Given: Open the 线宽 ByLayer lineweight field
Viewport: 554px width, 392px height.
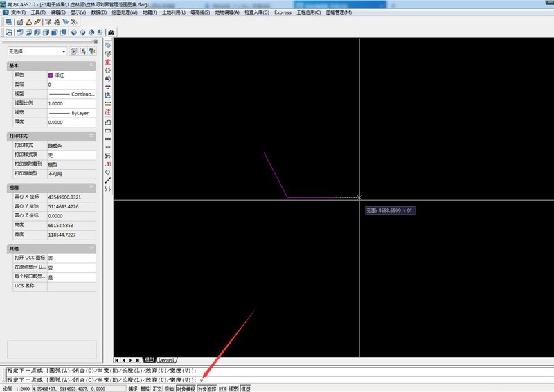Looking at the screenshot, I should [71, 113].
